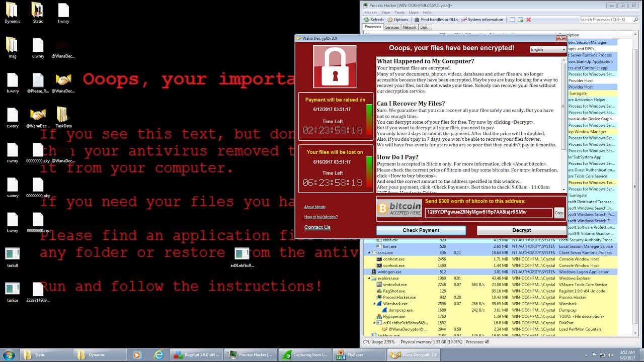Select the taskse executable icon
This screenshot has width=644, height=362.
click(x=12, y=292)
